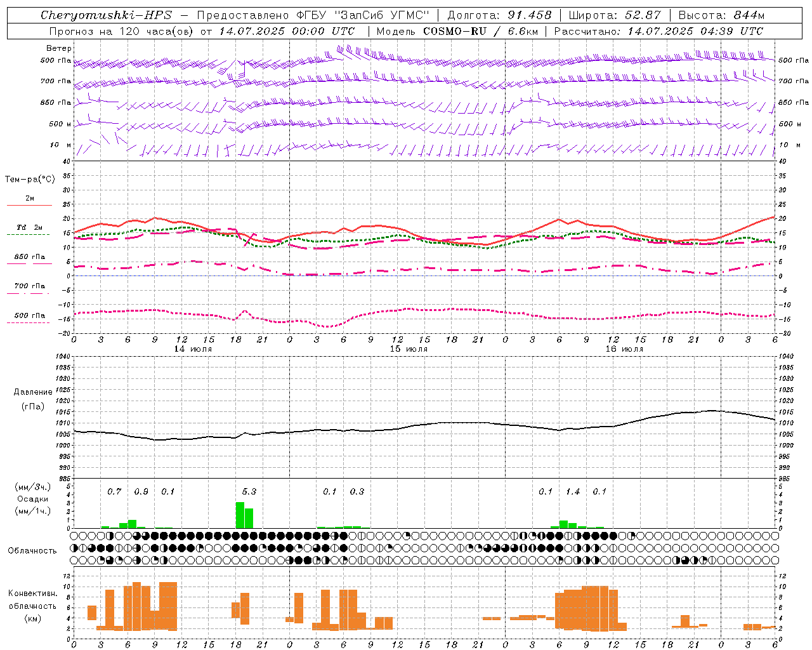Click the (мм/3ч.) precipitation unit label
Screen dimensions: 812x650
(x=33, y=487)
